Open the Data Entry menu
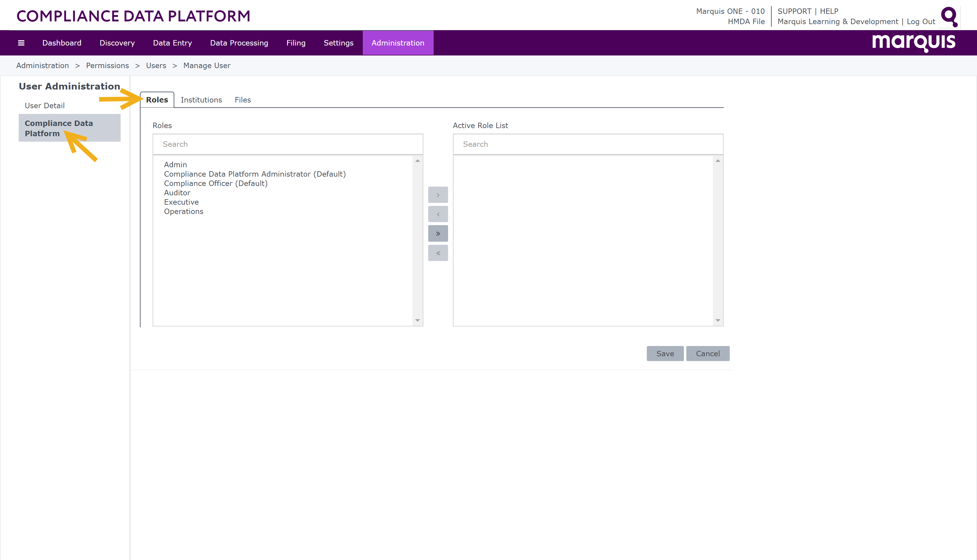The image size is (977, 560). 172,43
